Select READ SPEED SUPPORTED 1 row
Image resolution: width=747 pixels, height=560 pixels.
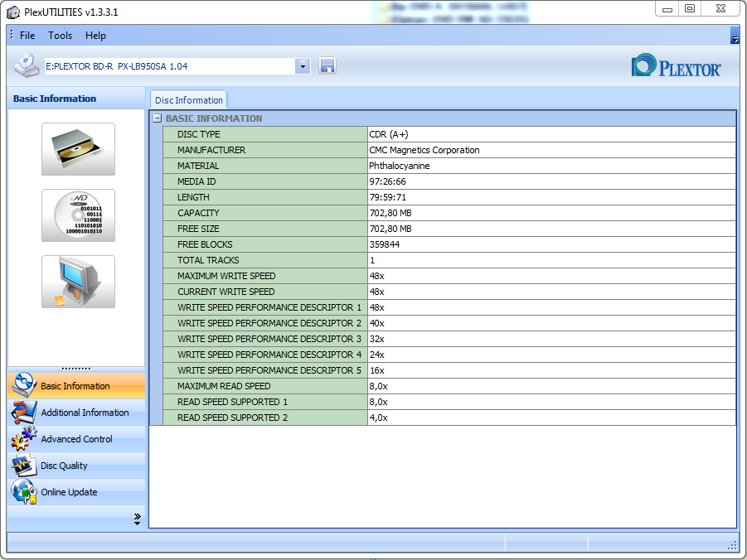pyautogui.click(x=449, y=402)
